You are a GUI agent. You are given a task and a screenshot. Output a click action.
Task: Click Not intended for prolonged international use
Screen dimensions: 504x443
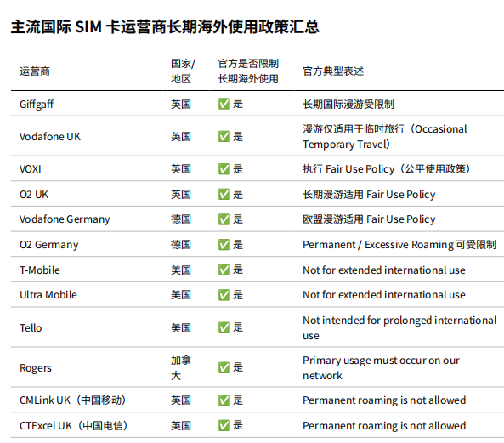pyautogui.click(x=399, y=327)
